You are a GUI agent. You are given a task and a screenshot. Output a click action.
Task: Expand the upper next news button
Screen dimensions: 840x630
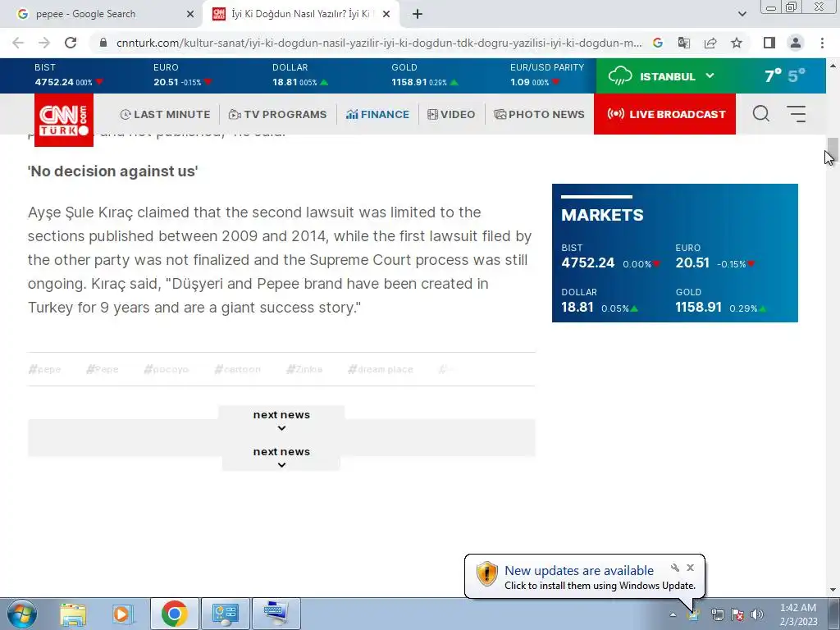tap(281, 421)
